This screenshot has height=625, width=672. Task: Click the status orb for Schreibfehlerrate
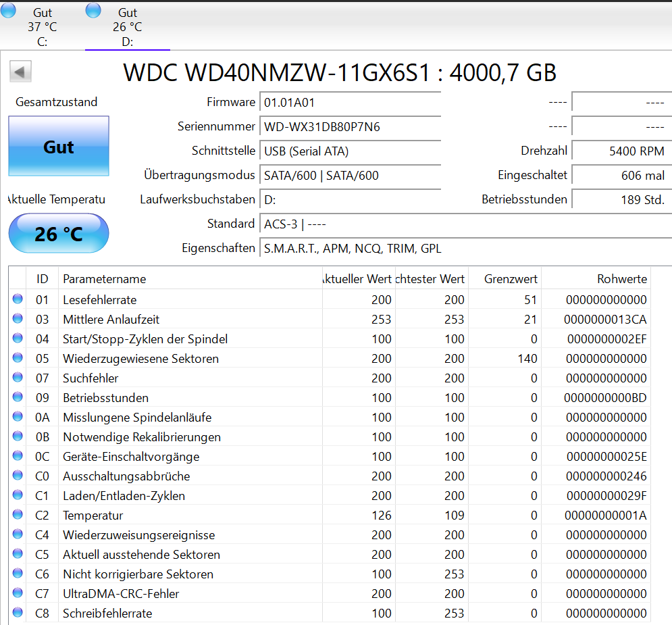point(18,612)
